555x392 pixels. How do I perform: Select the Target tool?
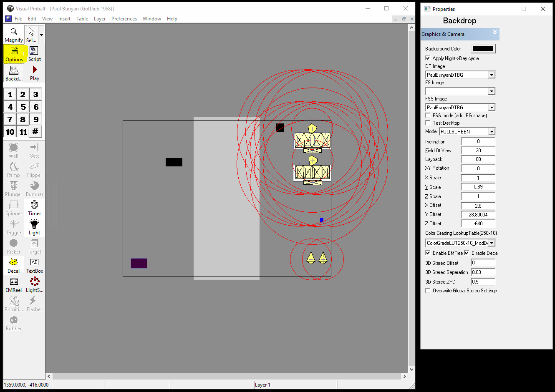35,246
